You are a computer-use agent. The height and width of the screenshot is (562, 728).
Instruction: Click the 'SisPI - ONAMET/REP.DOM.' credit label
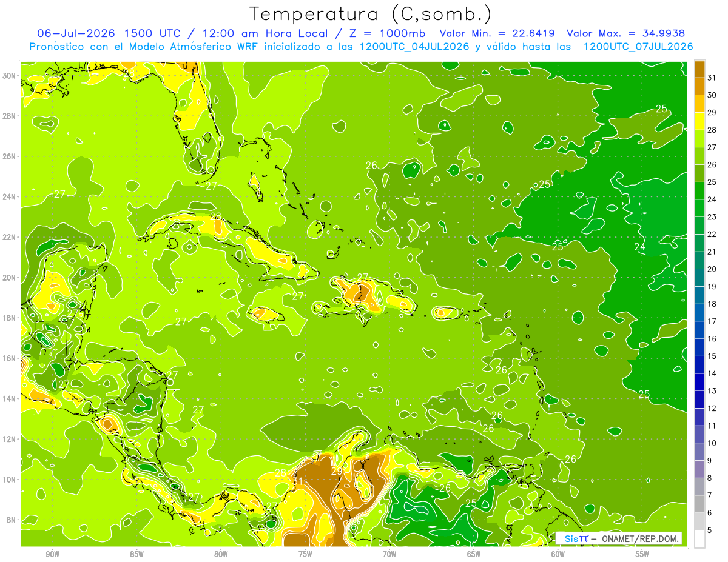[x=619, y=538]
